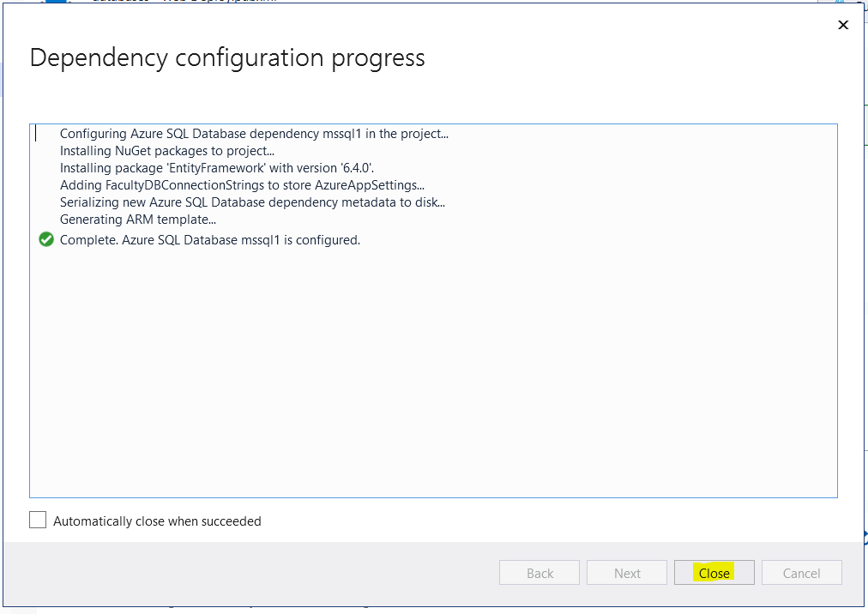Click the Cancel button

[801, 573]
